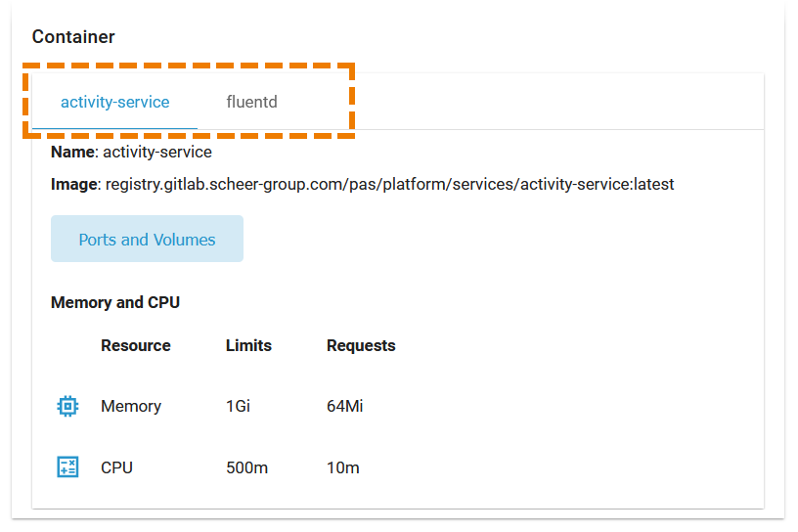Viewport: 798px width, 532px height.
Task: Click the bold Image label
Action: [x=75, y=184]
